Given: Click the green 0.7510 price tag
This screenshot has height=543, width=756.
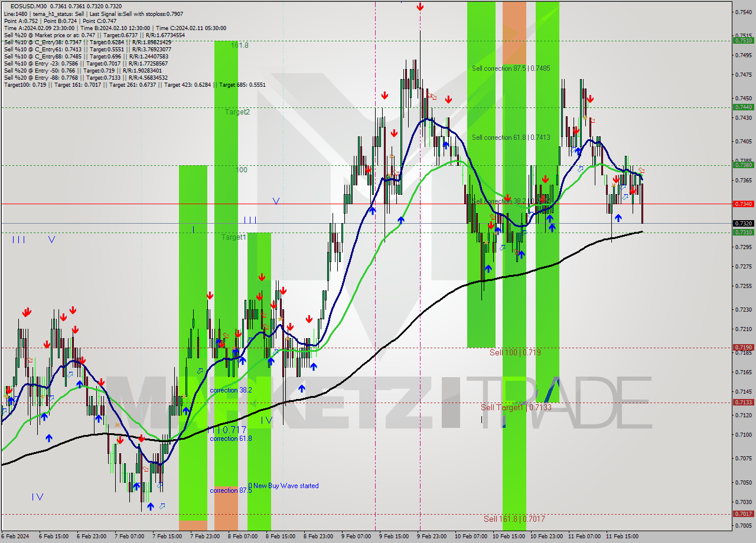Looking at the screenshot, I should pos(743,41).
